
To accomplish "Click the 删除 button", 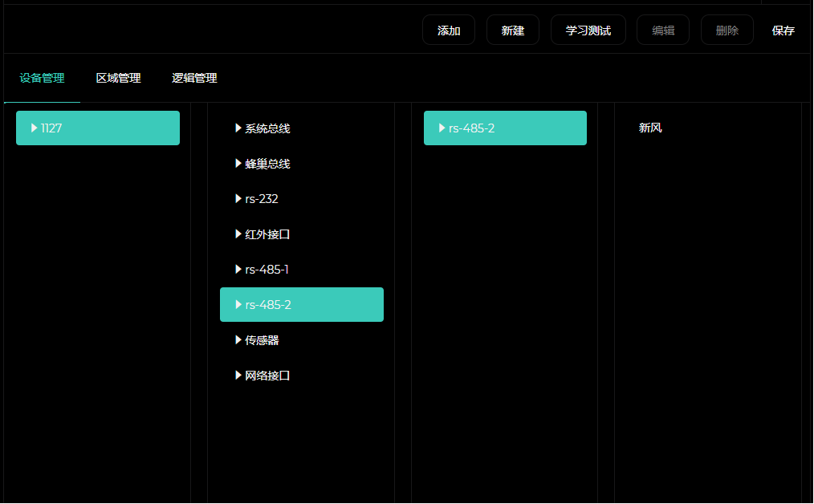I will click(x=726, y=30).
